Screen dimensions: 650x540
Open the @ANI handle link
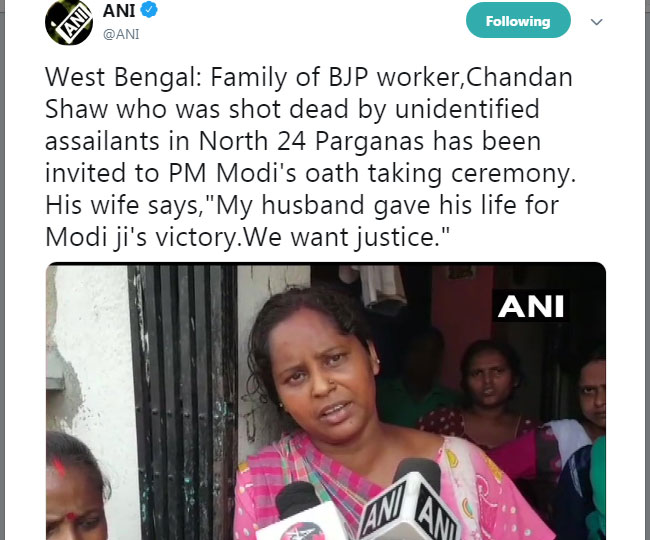pos(121,34)
